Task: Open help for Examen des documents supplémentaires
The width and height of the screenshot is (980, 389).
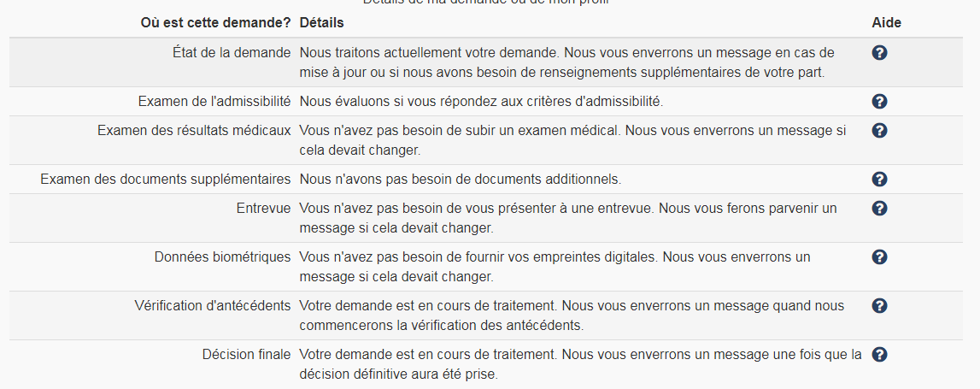Action: [x=879, y=180]
